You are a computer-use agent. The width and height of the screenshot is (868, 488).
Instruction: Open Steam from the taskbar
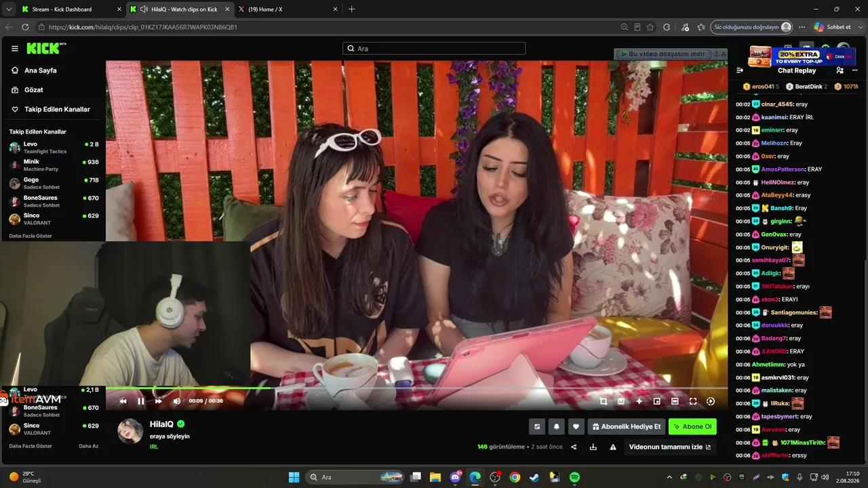pos(534,477)
